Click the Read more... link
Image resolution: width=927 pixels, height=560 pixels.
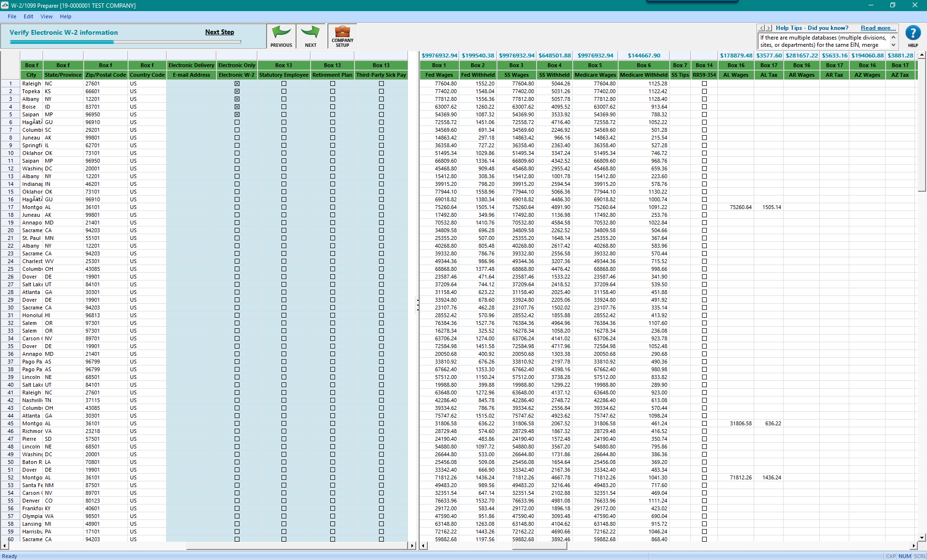pyautogui.click(x=878, y=28)
